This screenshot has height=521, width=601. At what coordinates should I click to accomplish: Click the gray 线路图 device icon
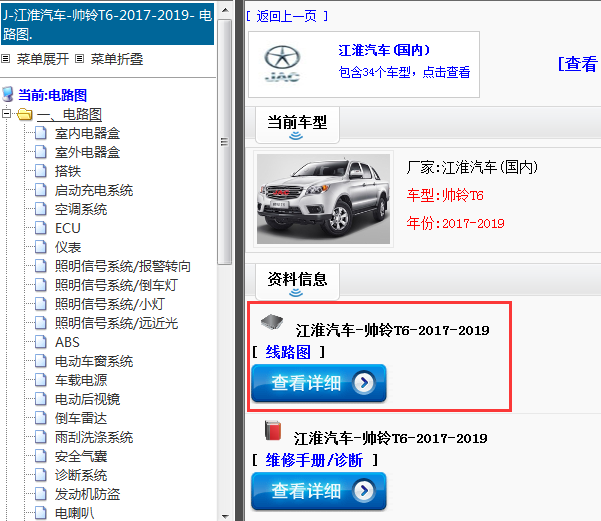point(272,322)
